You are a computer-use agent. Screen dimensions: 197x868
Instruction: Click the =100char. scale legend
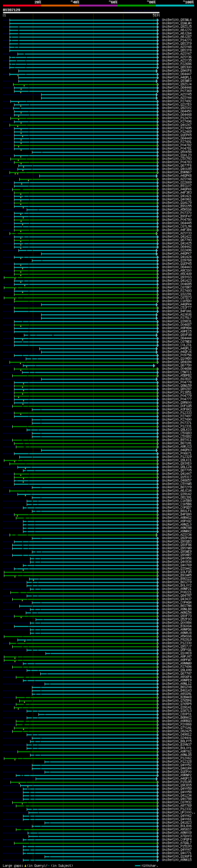coord(146,865)
